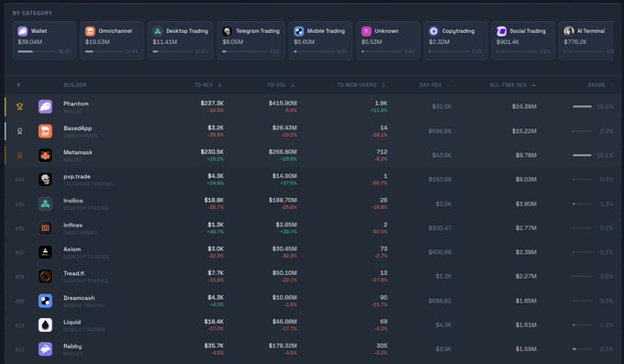This screenshot has height=364, width=624.
Task: Click the silver medal icon beside BasedApp
Action: (x=19, y=131)
